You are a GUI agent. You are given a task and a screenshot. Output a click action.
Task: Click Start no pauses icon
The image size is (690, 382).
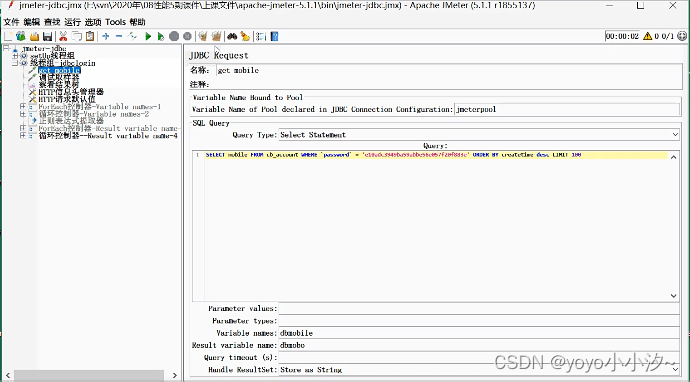pos(161,37)
